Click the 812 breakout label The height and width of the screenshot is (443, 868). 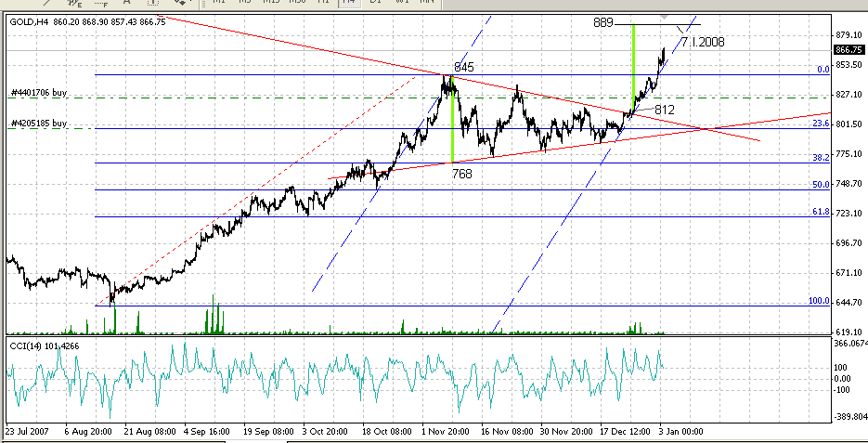pyautogui.click(x=665, y=109)
